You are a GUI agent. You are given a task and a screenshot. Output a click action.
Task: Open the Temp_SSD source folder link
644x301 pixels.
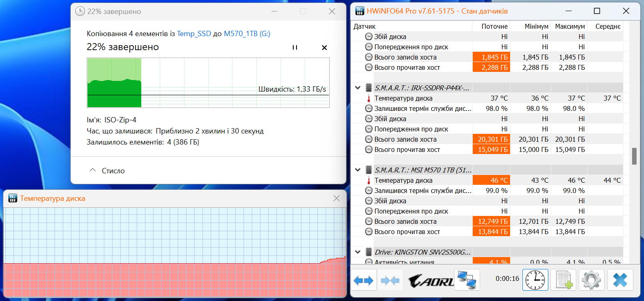[194, 34]
